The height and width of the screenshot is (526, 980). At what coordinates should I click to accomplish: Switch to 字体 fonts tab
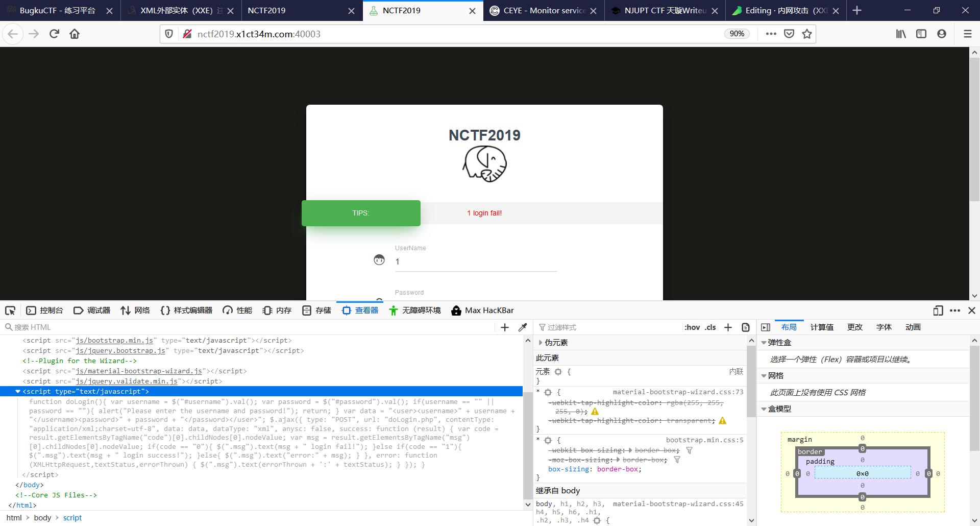coord(884,327)
